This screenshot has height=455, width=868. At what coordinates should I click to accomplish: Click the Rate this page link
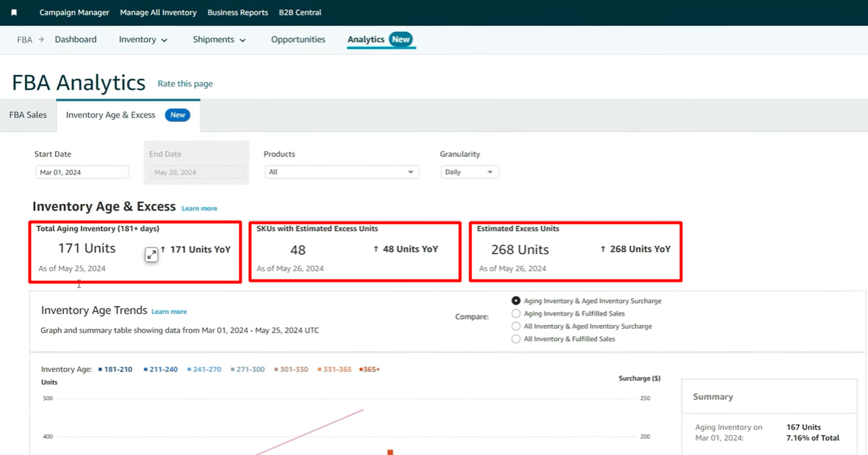pos(185,84)
